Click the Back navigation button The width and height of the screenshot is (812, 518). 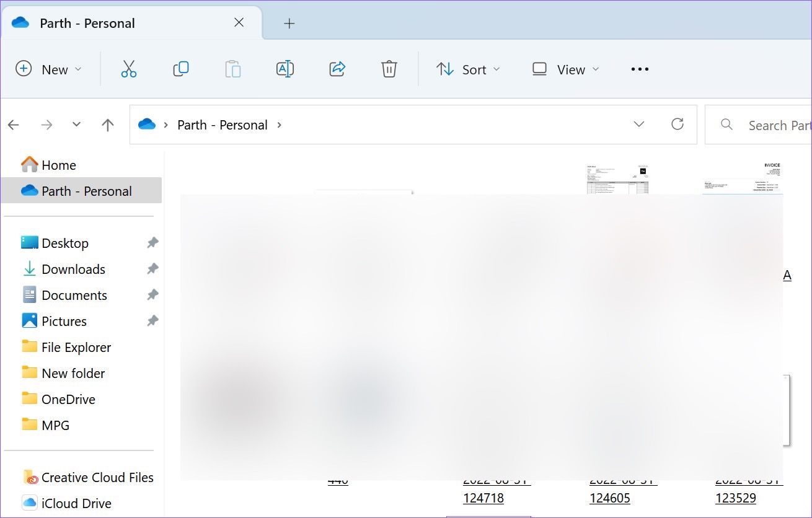click(x=14, y=125)
